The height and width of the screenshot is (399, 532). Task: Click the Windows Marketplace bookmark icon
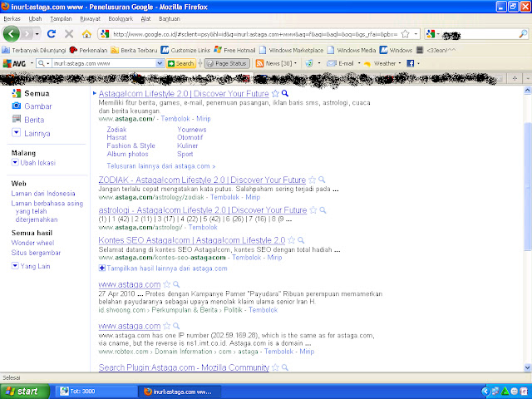(x=263, y=50)
